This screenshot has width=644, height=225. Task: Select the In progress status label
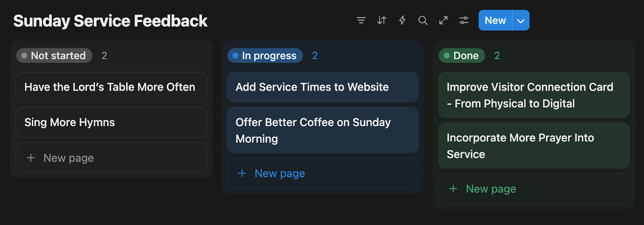[x=265, y=56]
